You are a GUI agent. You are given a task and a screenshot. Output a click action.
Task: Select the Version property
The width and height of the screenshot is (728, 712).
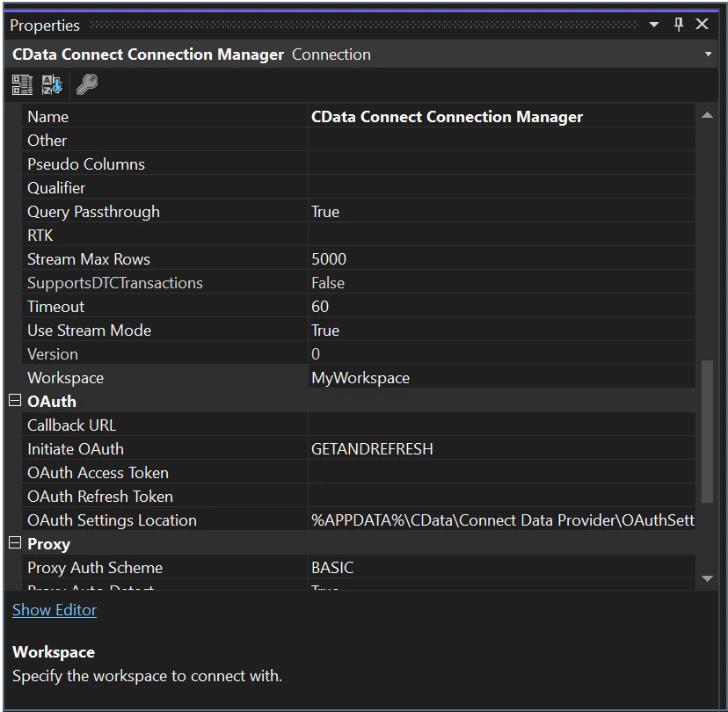click(x=164, y=353)
